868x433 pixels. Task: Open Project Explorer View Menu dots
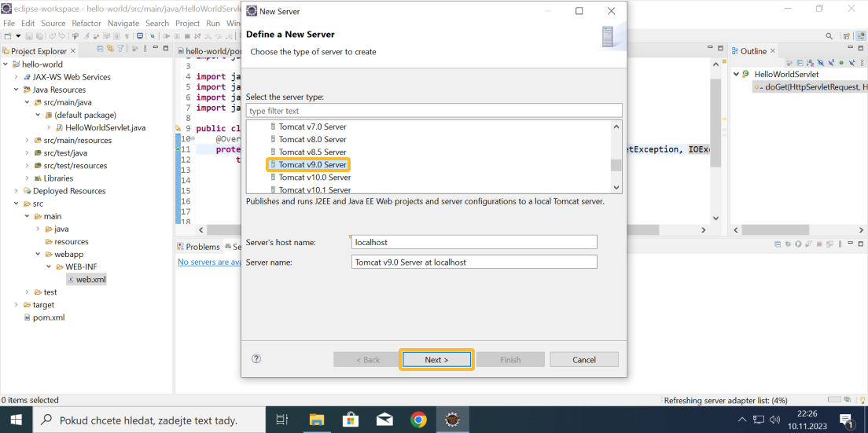click(145, 49)
